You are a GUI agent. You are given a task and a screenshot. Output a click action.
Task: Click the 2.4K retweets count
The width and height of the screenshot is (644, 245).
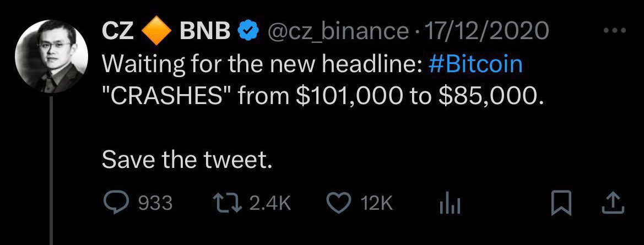pos(270,204)
